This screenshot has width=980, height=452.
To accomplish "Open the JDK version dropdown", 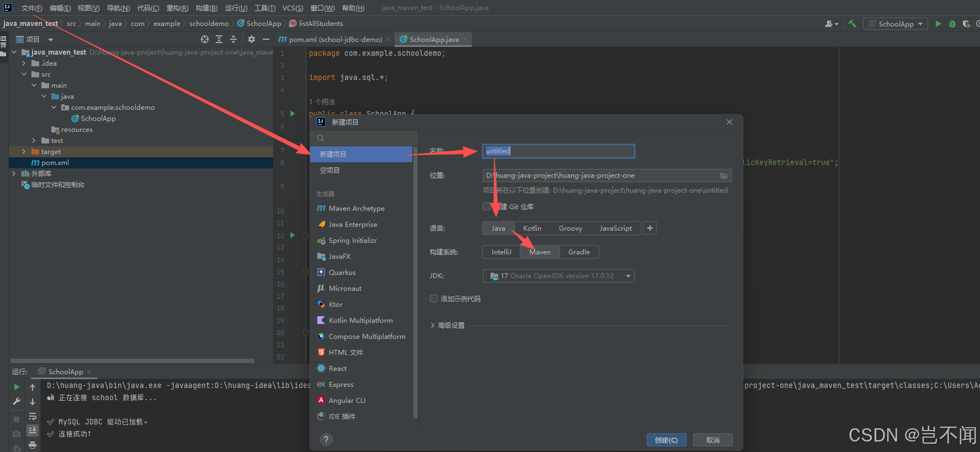I will point(558,275).
